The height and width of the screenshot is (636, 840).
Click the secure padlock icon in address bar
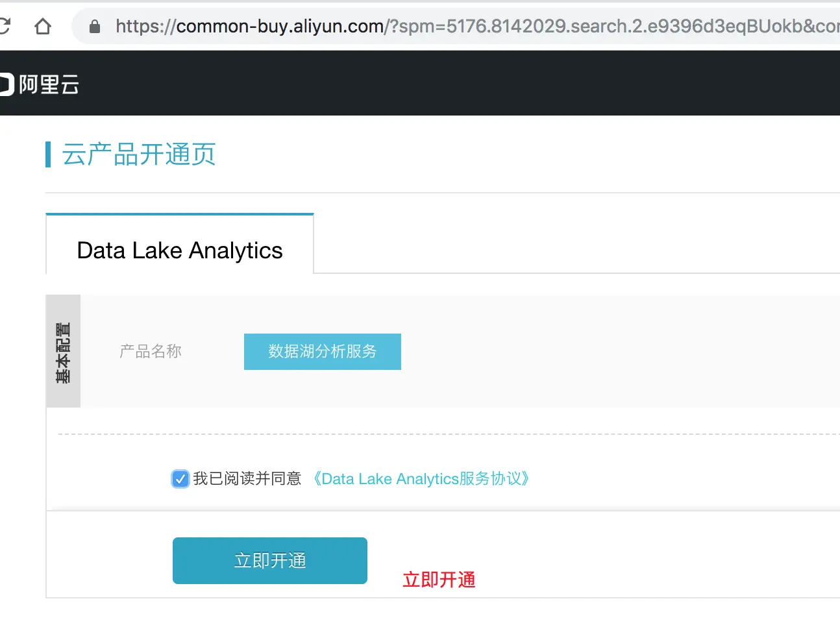click(95, 26)
